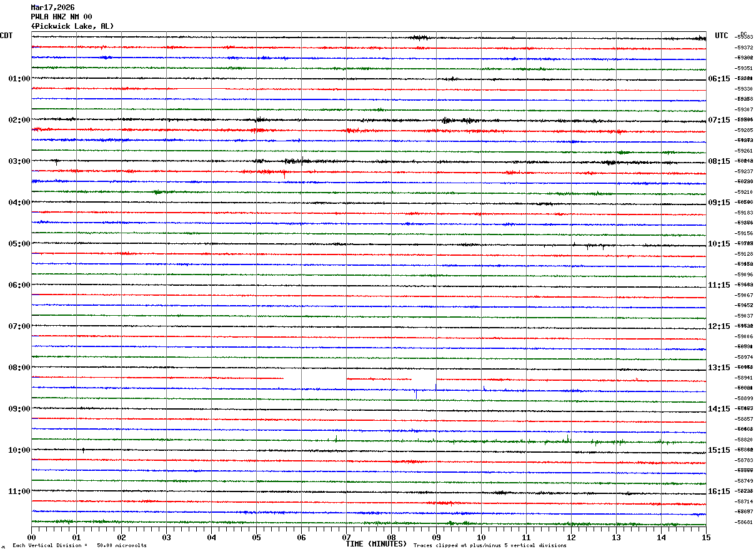This screenshot has width=756, height=554.
Task: Click minute tick label 07 on the axis
Action: [346, 537]
